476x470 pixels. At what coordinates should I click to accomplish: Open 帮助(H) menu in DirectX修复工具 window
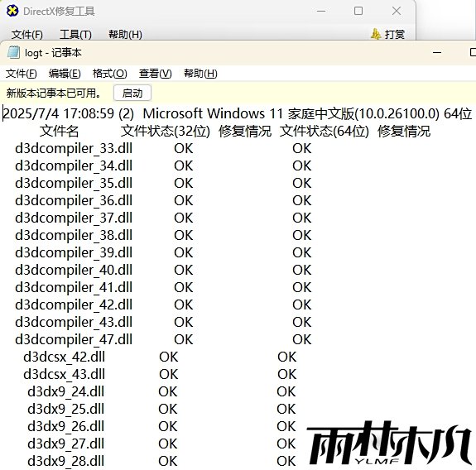tap(125, 35)
